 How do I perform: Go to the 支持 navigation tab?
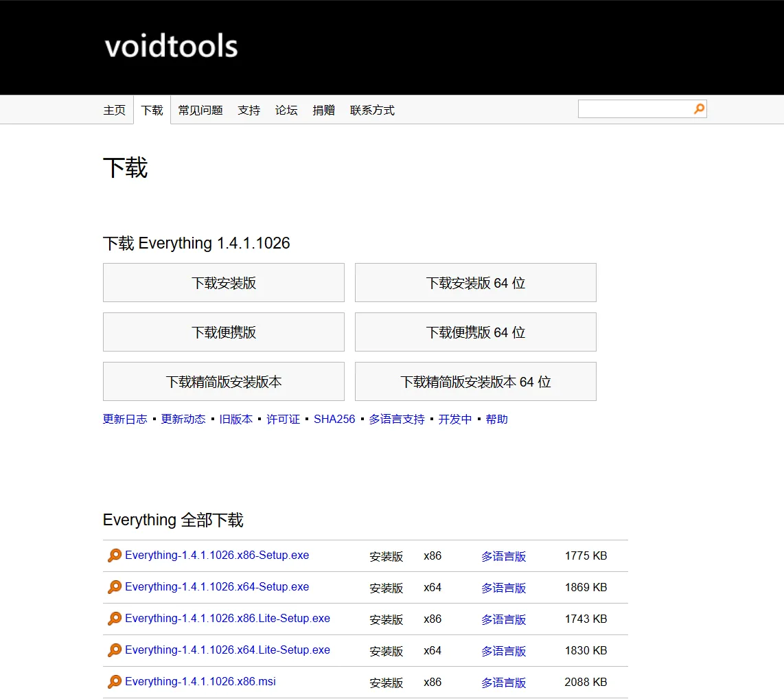(249, 110)
